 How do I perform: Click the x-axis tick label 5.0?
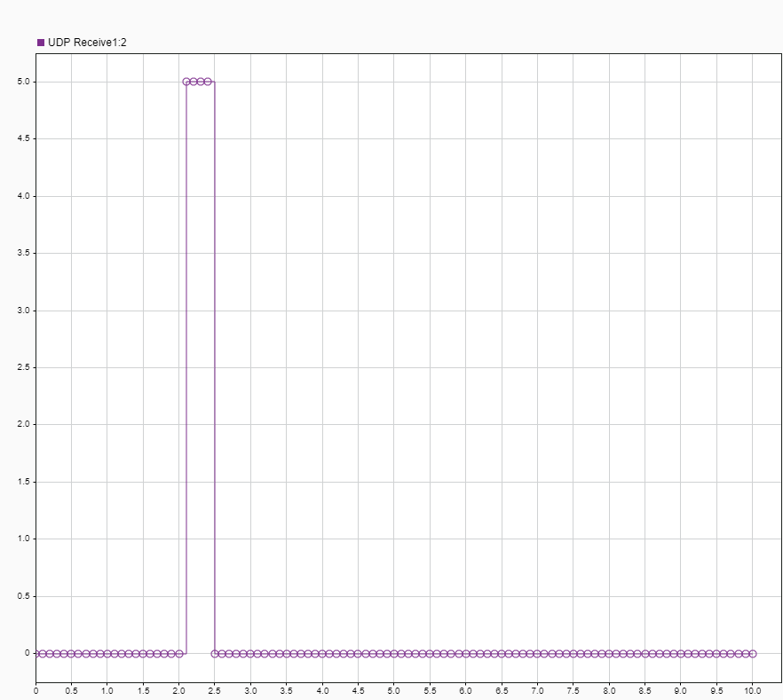point(393,691)
